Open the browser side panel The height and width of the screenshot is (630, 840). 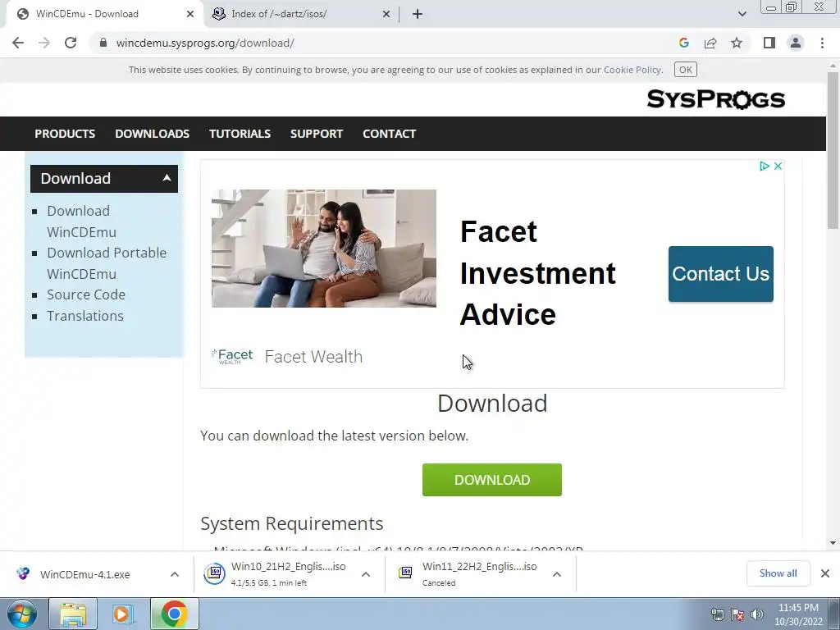769,43
